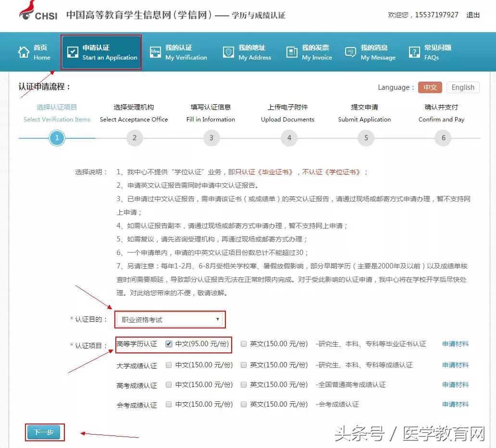The image size is (496, 448).
Task: Switch language to English
Action: click(x=462, y=87)
